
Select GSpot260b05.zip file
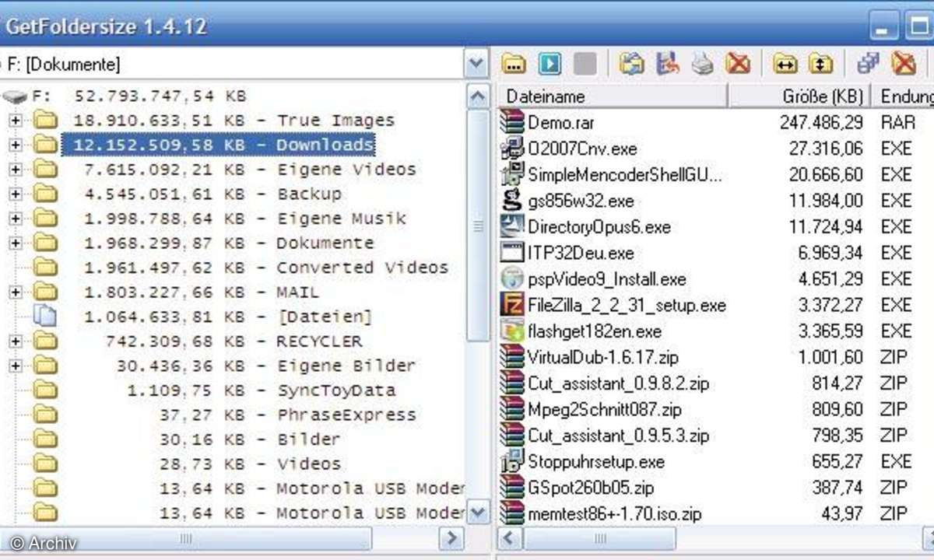(x=591, y=488)
